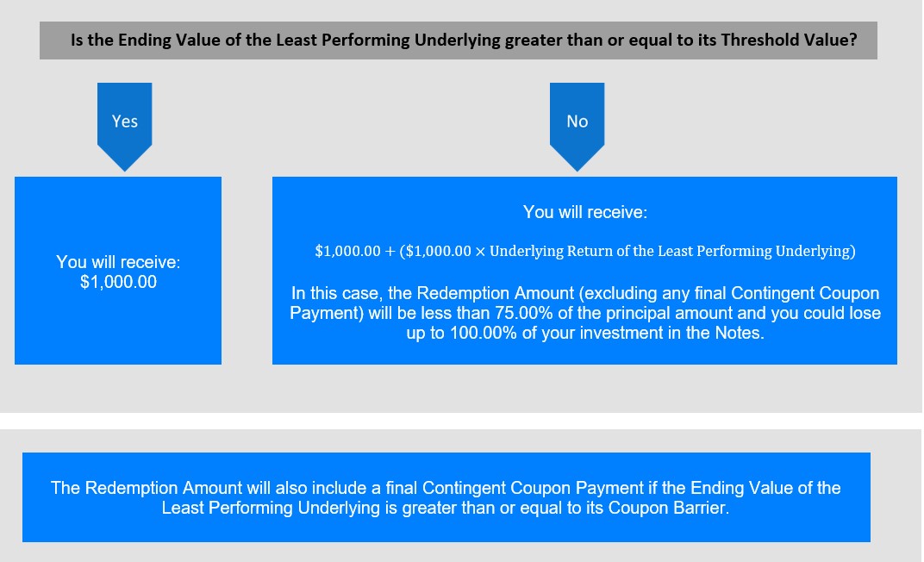Click the multiplication sign in the formula
Viewport: 924px width, 562px height.
click(x=480, y=252)
